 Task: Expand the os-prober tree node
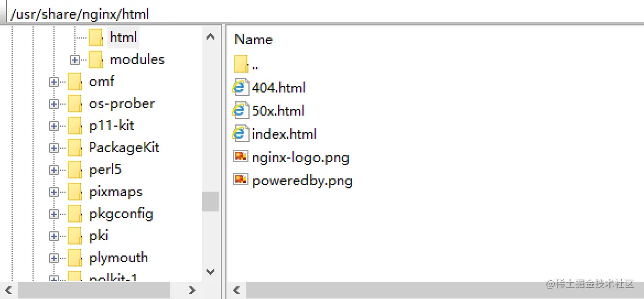(x=53, y=104)
